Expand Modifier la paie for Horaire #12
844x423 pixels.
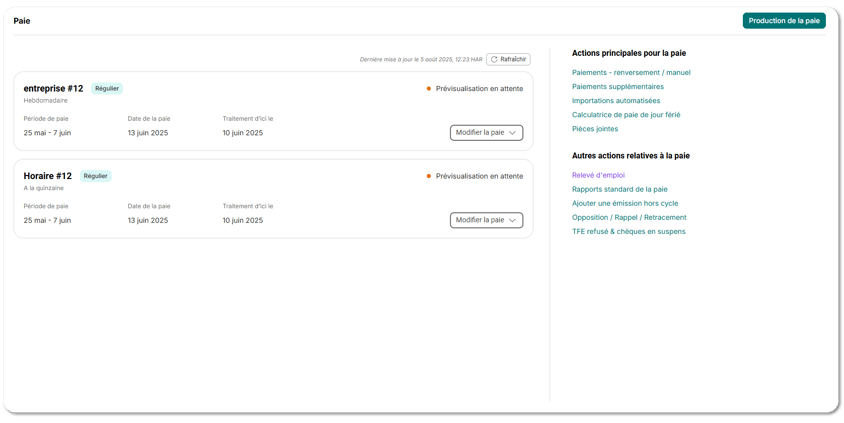486,220
